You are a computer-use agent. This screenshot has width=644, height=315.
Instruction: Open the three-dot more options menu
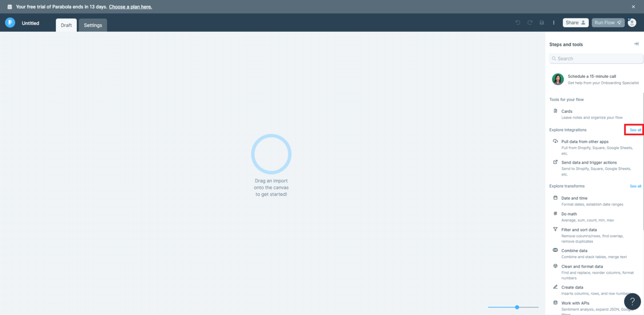click(554, 23)
